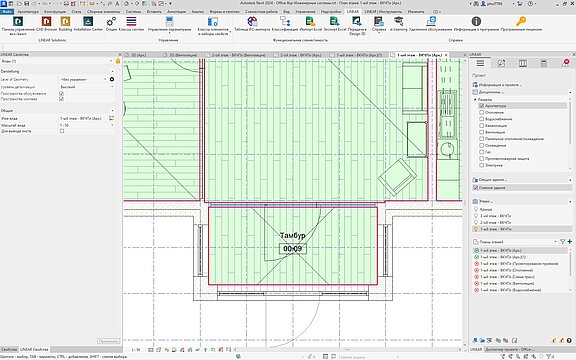Switch to the Свойства bottom tab

[x=9, y=349]
